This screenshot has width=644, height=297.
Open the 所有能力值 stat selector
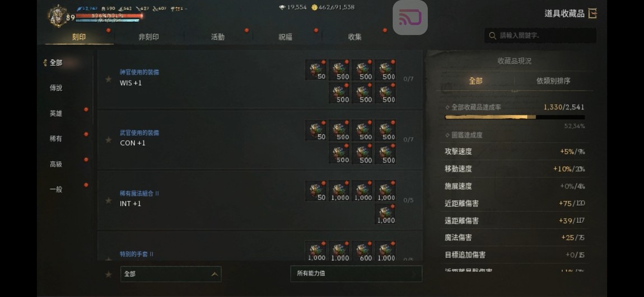coord(356,274)
